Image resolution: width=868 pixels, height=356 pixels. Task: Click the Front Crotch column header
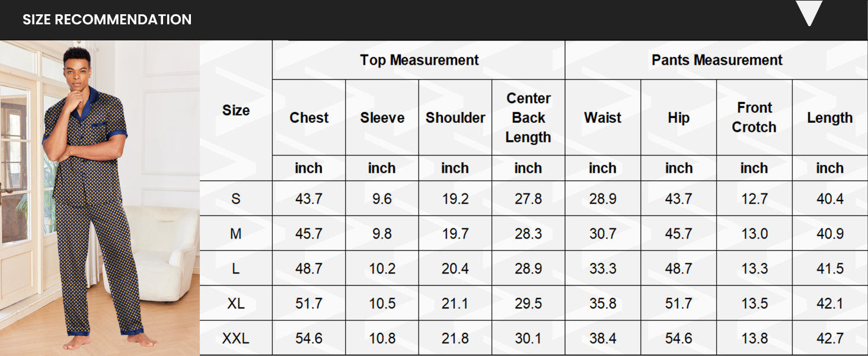(x=754, y=117)
